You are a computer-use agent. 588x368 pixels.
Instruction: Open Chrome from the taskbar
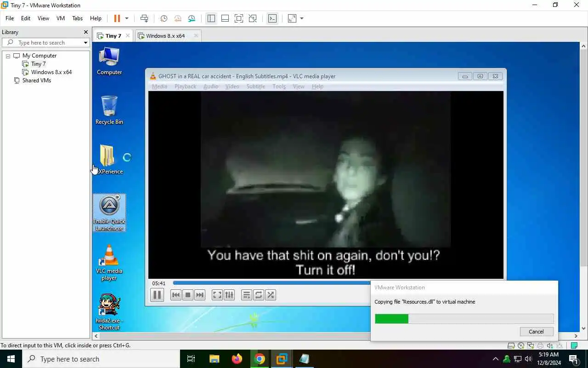(x=260, y=359)
